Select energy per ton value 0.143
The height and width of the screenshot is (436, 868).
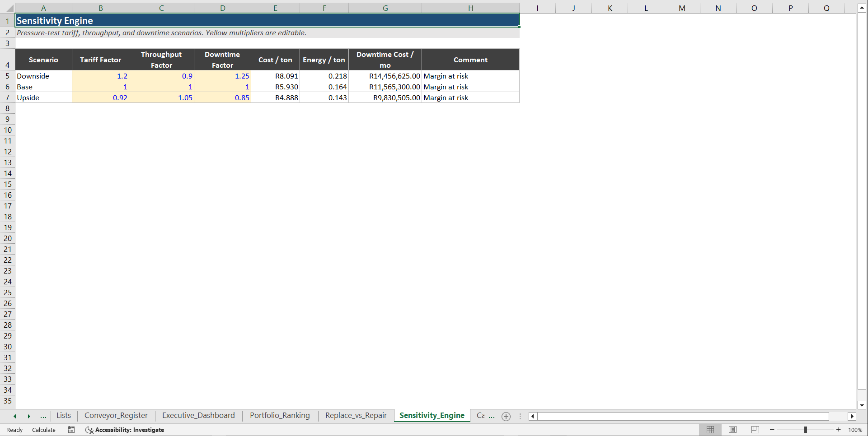324,97
